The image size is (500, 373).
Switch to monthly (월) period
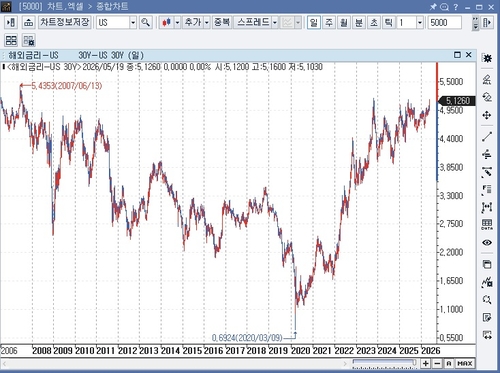pos(344,23)
